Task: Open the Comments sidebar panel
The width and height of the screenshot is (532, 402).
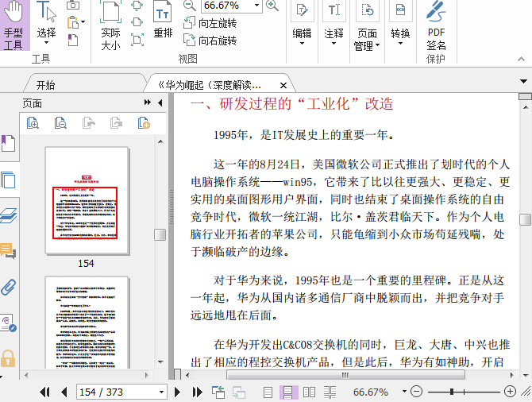Action: click(8, 251)
